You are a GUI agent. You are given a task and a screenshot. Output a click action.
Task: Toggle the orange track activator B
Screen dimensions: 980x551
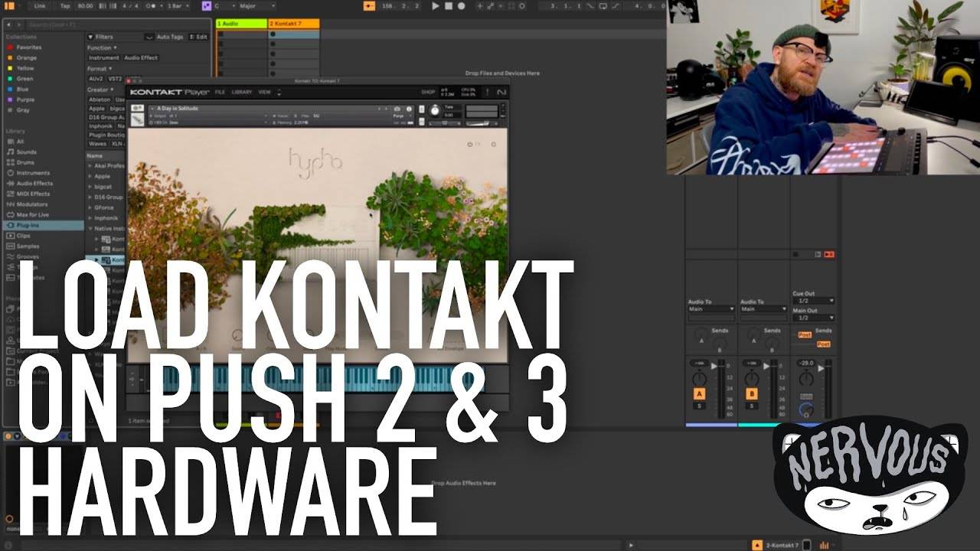tap(751, 394)
